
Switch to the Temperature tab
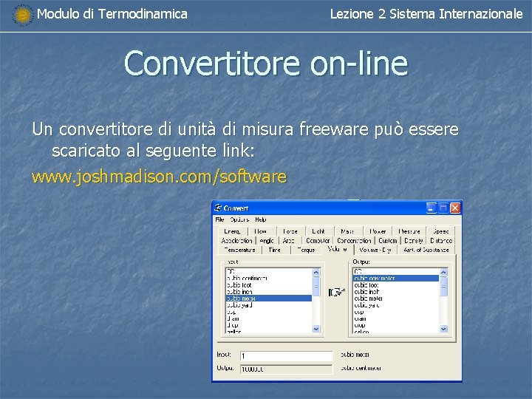click(x=240, y=250)
